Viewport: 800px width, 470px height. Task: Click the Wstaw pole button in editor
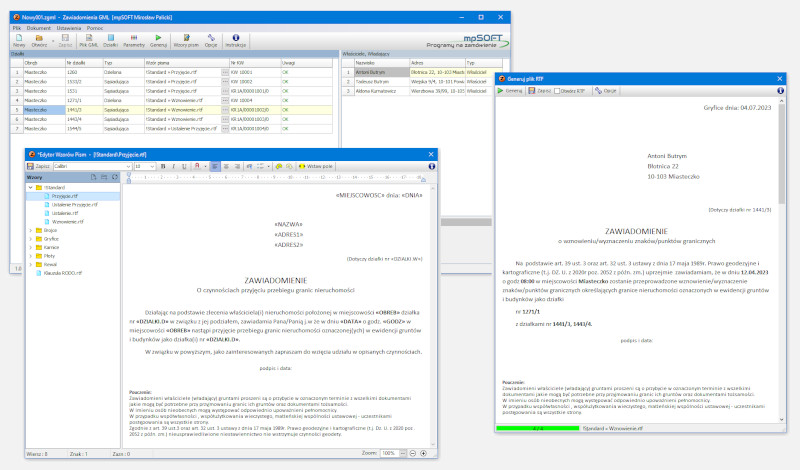pos(316,166)
